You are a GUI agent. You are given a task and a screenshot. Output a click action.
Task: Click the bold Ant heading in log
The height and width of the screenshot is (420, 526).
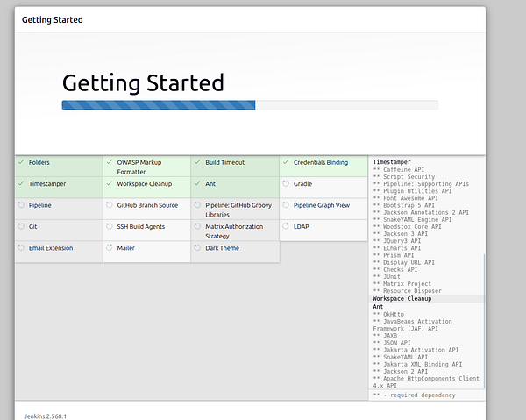(x=378, y=307)
